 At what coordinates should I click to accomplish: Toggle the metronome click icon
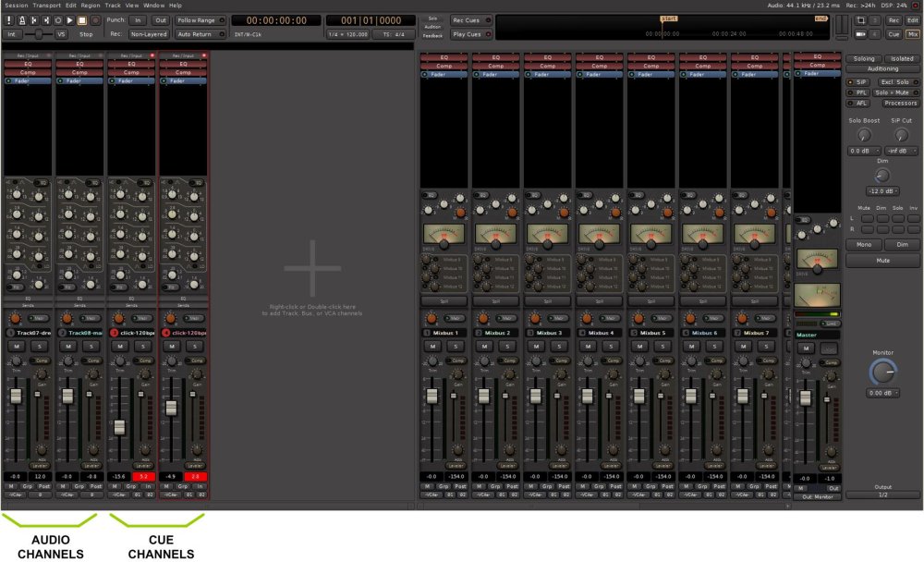click(21, 19)
